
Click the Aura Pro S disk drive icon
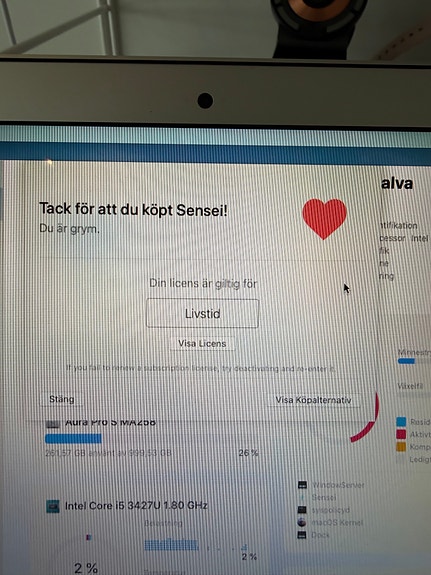pyautogui.click(x=52, y=424)
